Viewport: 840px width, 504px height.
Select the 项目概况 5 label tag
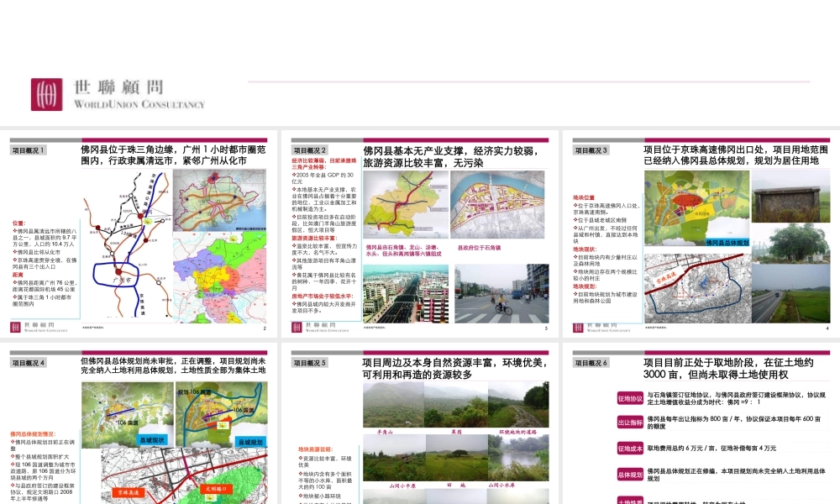(310, 363)
